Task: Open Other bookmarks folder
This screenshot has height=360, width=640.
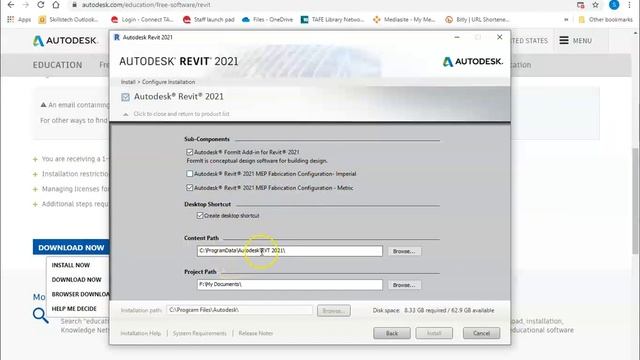Action: [x=605, y=20]
